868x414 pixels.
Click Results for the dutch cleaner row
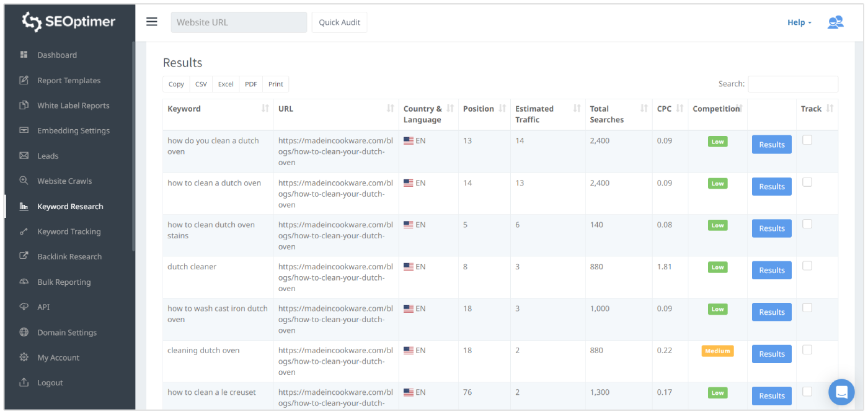(771, 270)
